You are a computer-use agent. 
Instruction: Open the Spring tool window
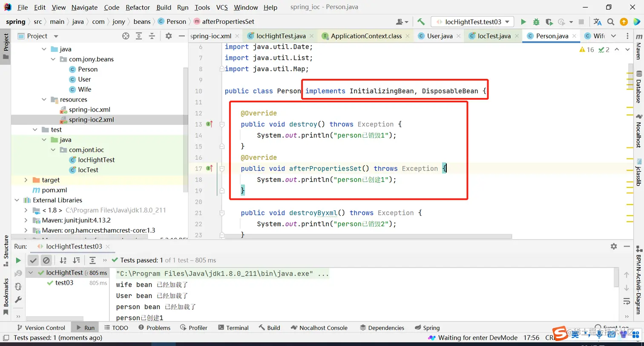(426, 328)
